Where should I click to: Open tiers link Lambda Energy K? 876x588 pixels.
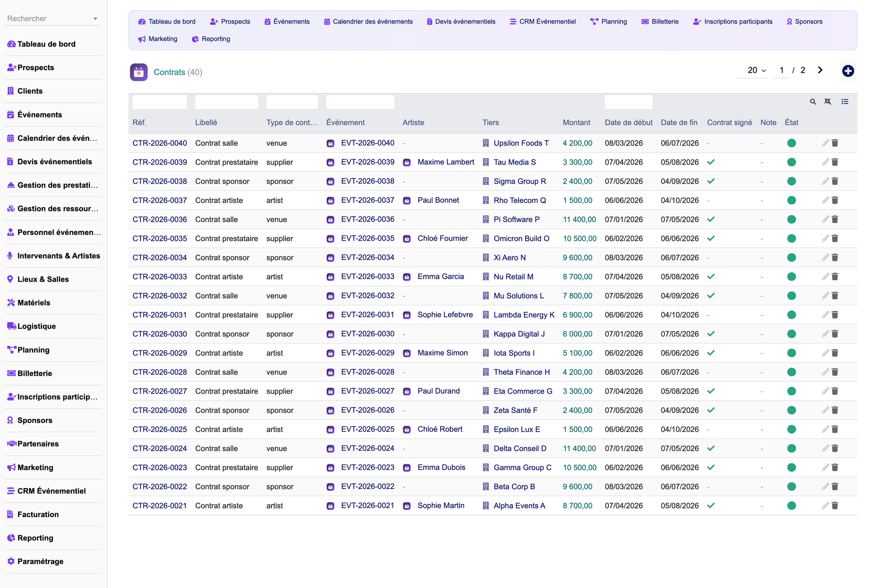click(524, 315)
